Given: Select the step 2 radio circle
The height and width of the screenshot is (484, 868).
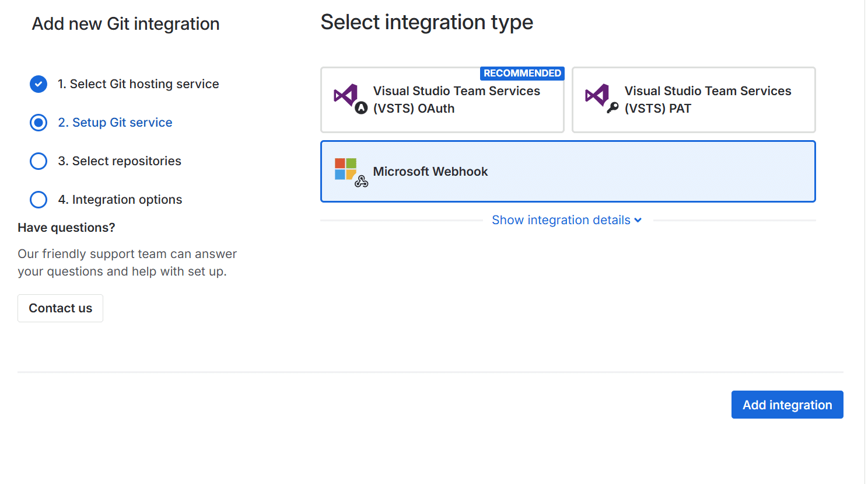Looking at the screenshot, I should tap(38, 123).
